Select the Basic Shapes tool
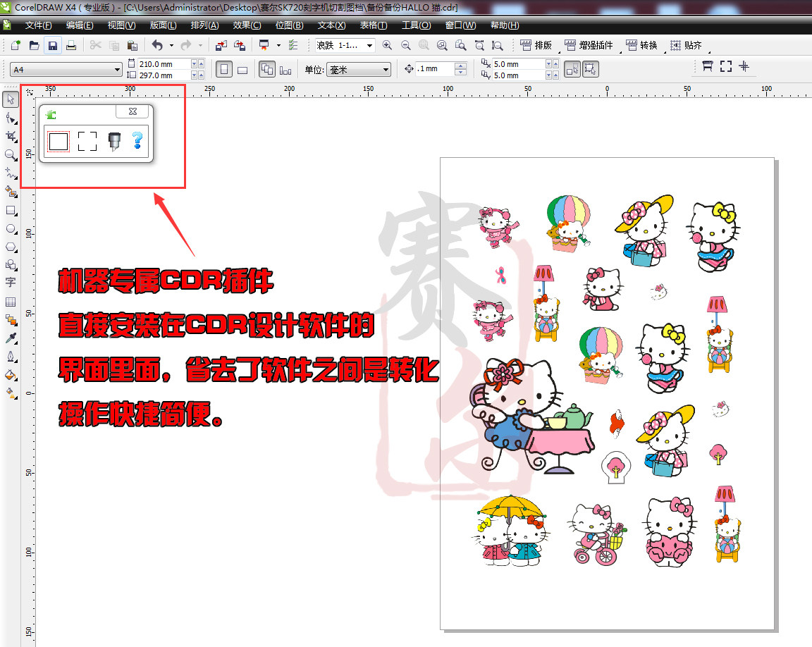This screenshot has height=647, width=812. (11, 265)
